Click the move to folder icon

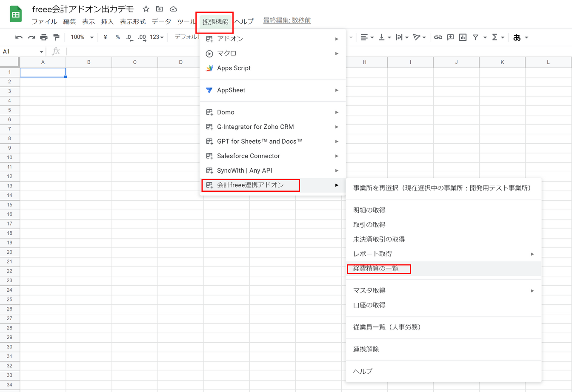click(x=160, y=9)
